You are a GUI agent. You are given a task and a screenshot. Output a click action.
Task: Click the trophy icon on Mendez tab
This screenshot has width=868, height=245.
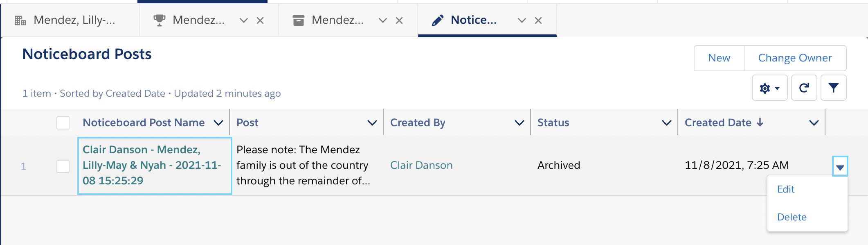point(159,20)
